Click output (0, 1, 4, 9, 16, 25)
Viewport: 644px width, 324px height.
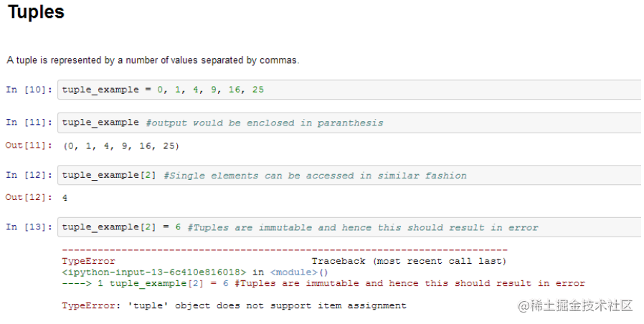[121, 146]
